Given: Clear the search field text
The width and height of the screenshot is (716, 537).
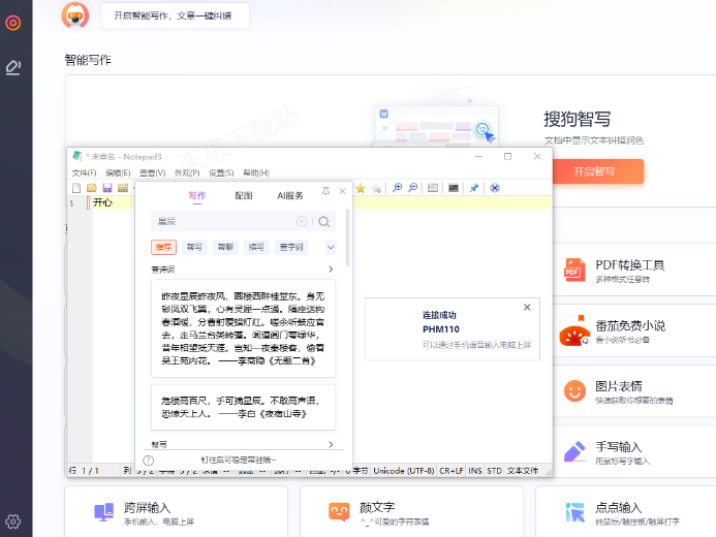Looking at the screenshot, I should click(x=301, y=221).
